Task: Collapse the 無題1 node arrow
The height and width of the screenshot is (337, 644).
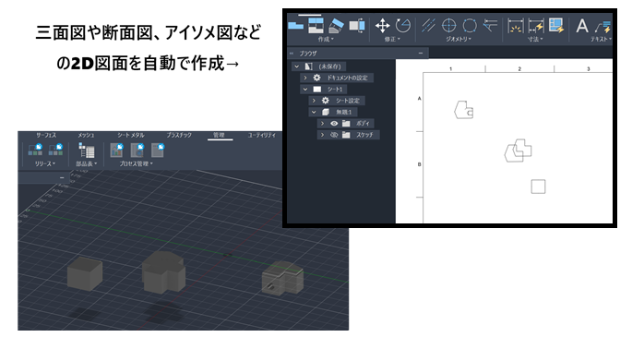Action: [314, 112]
